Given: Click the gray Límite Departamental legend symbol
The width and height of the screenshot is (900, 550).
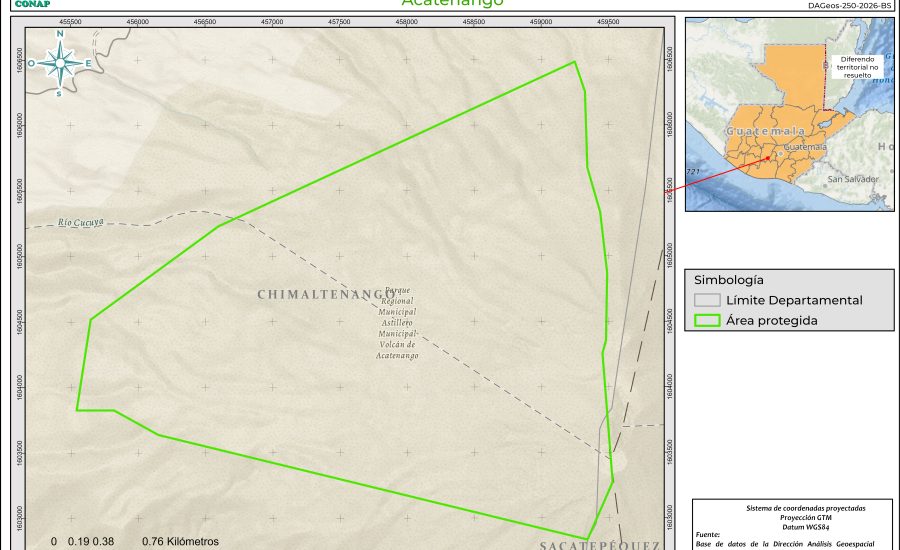Looking at the screenshot, I should click(x=707, y=300).
